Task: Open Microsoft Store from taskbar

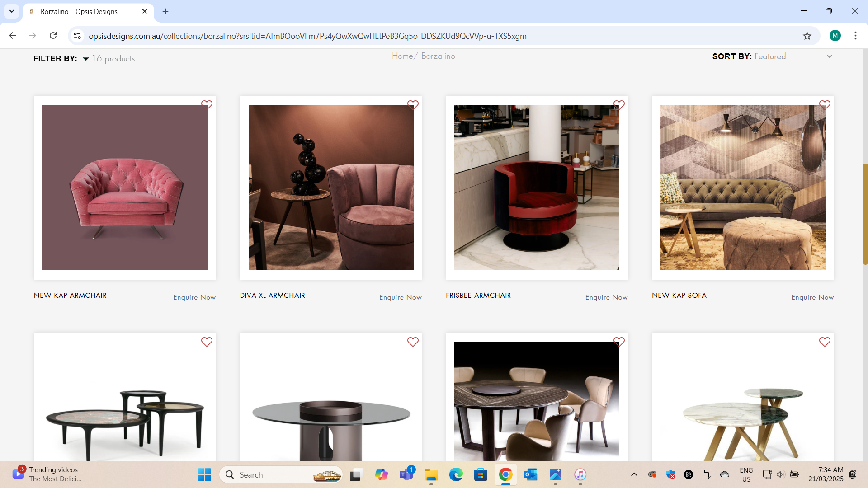Action: 481,474
